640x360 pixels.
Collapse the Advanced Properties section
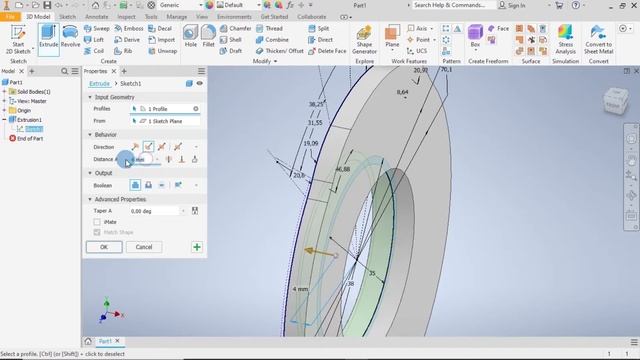coord(90,199)
